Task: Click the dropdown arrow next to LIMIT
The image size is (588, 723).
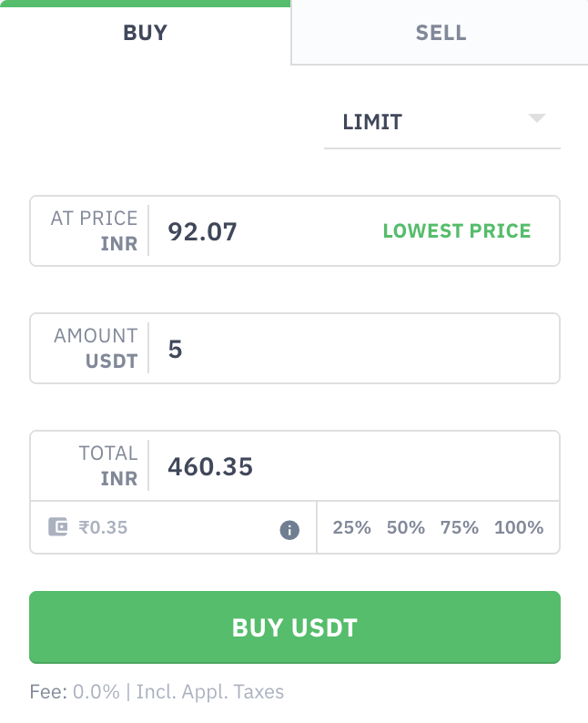Action: point(536,119)
